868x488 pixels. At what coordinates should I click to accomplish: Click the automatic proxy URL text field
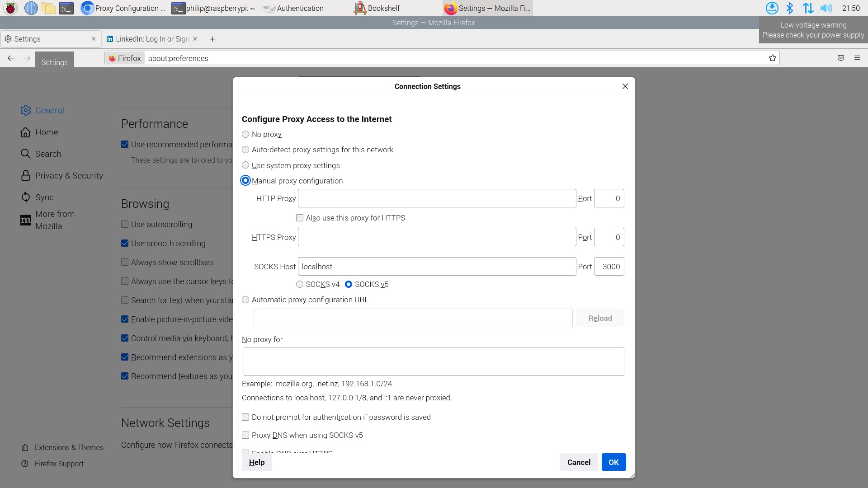coord(413,318)
